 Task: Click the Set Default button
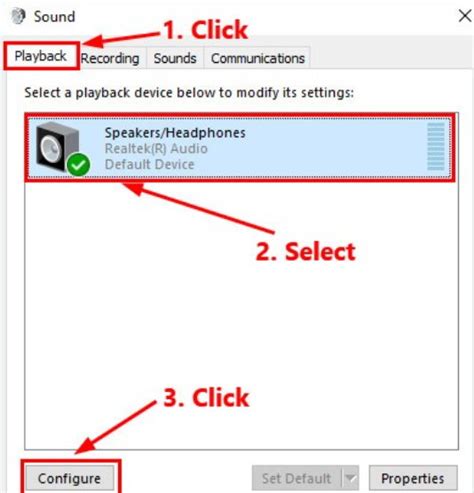[297, 478]
